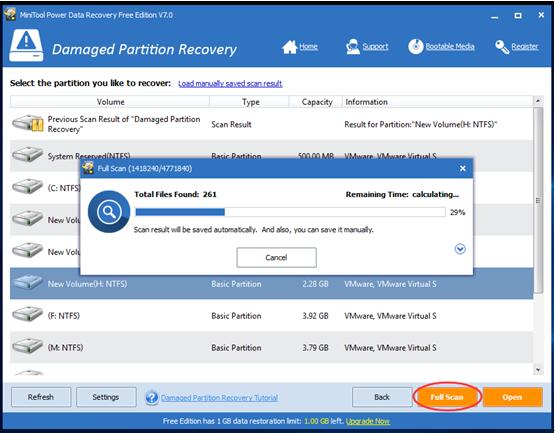This screenshot has width=555, height=433.
Task: Select the Previous Scan Result row
Action: point(271,124)
